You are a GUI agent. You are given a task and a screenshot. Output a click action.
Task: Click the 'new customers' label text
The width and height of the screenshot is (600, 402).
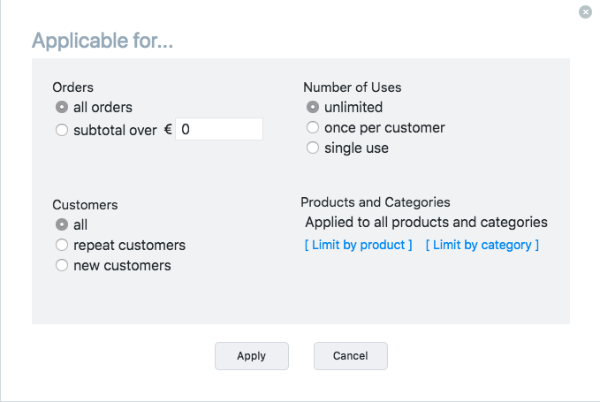tap(122, 266)
